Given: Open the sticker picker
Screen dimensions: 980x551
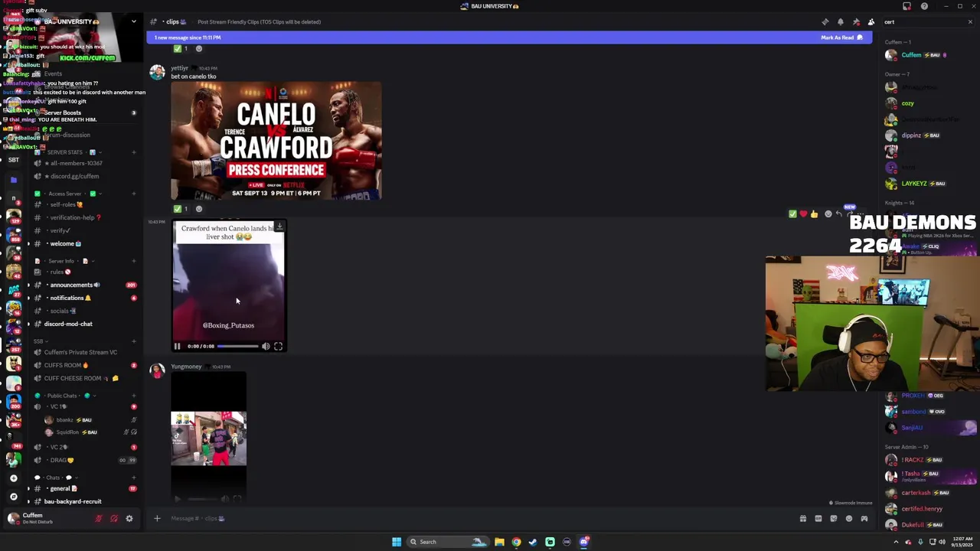Looking at the screenshot, I should pos(834,519).
